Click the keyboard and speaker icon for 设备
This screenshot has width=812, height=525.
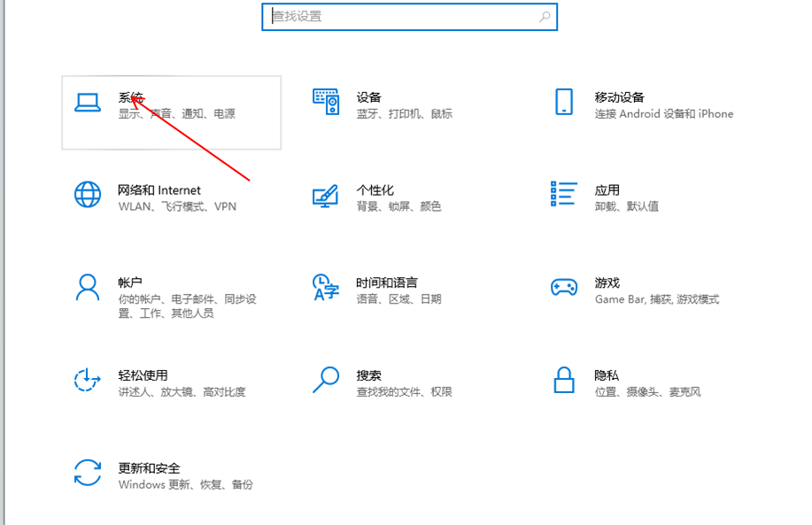[326, 102]
